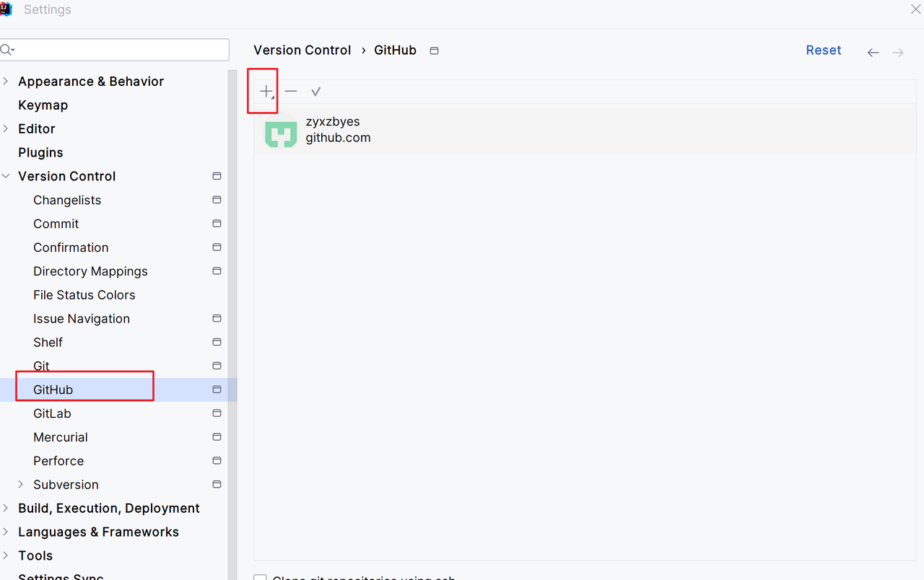Expand the Editor section arrow
The width and height of the screenshot is (924, 580).
pyautogui.click(x=6, y=128)
